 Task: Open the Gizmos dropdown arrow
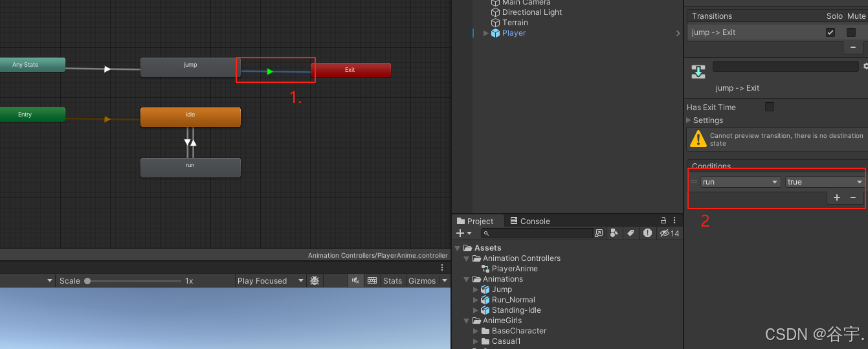(x=444, y=281)
